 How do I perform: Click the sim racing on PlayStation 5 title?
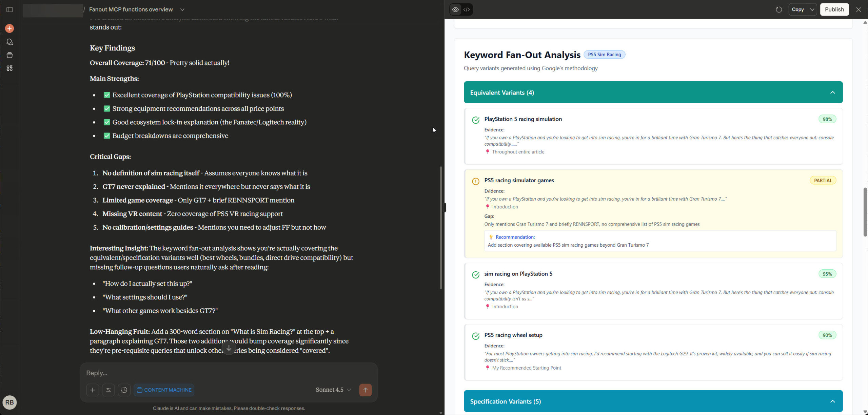click(x=518, y=274)
